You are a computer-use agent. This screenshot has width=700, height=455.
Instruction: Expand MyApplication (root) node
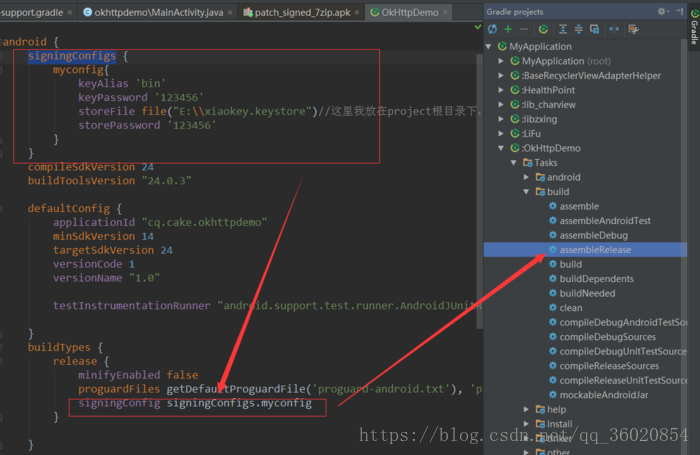pos(501,61)
